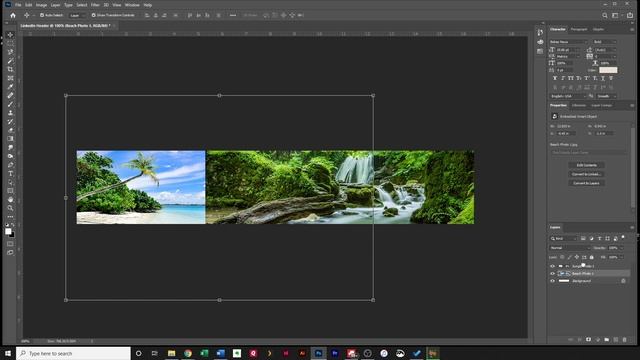Hide the Jungle Photo layer

coord(553,266)
